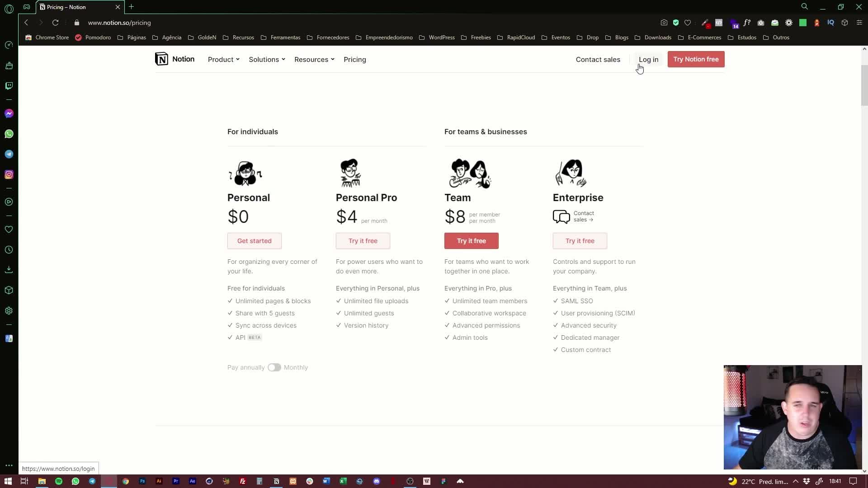868x488 pixels.
Task: Click Contact sales in the navbar
Action: point(598,60)
